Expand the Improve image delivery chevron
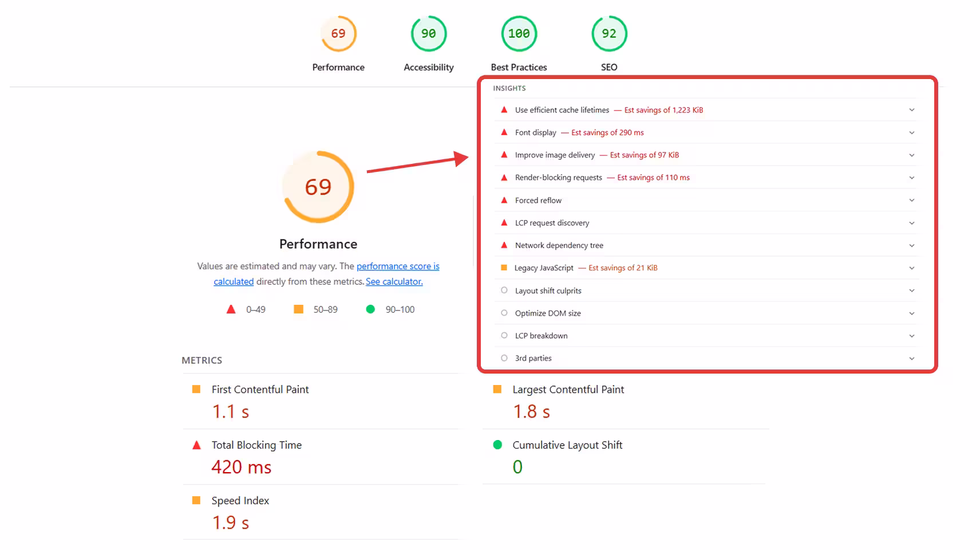The width and height of the screenshot is (980, 550). pos(912,155)
